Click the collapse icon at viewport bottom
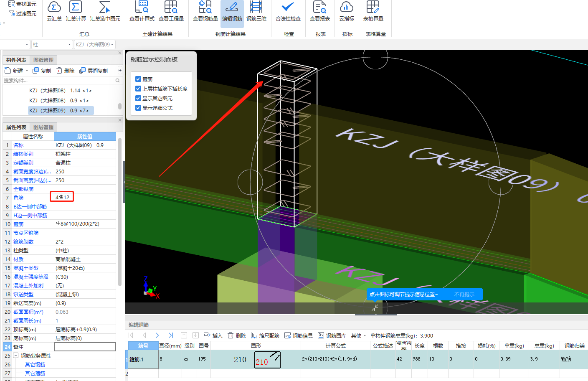 (x=375, y=308)
